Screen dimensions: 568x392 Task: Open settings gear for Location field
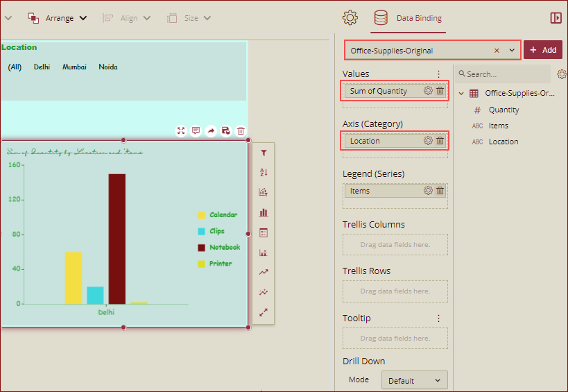tap(428, 141)
